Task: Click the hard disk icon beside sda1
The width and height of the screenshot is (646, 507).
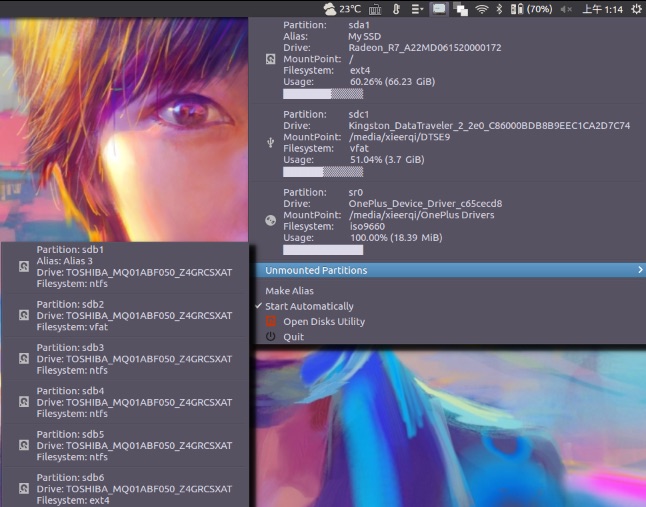Action: tap(270, 59)
